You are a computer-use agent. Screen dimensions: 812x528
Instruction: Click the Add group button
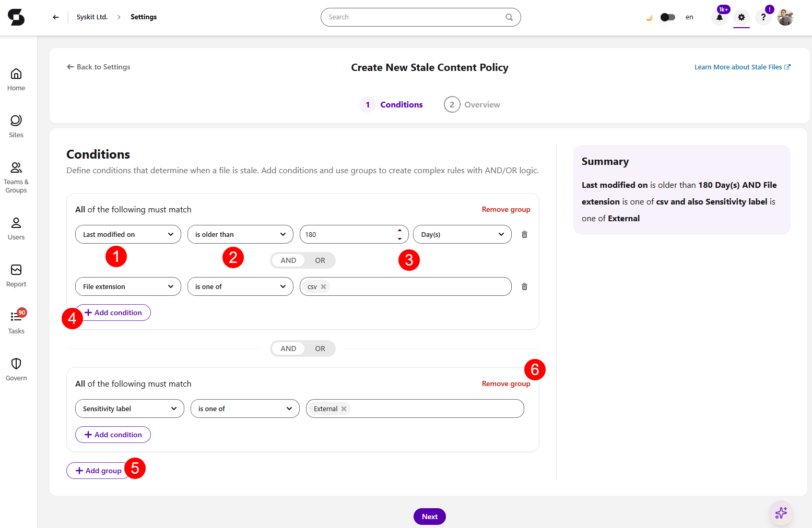tap(99, 471)
